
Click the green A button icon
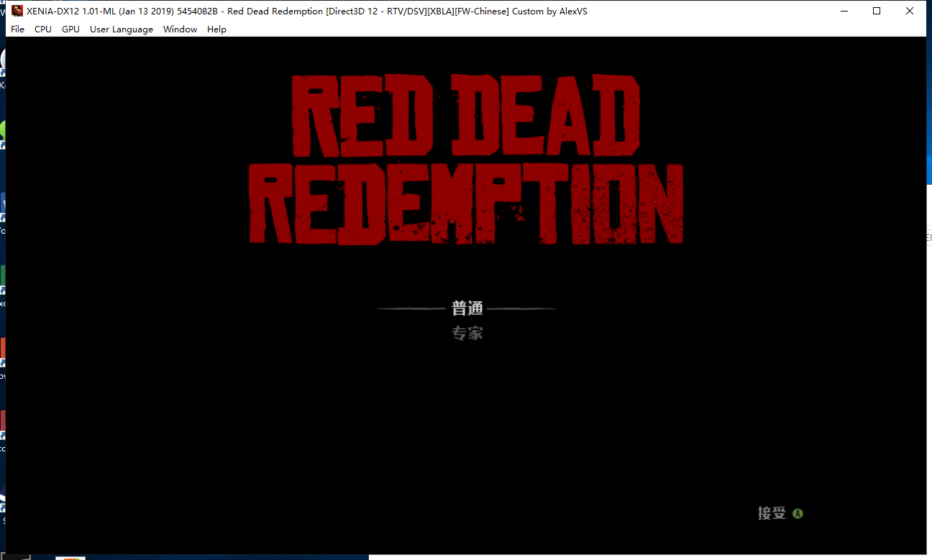798,513
